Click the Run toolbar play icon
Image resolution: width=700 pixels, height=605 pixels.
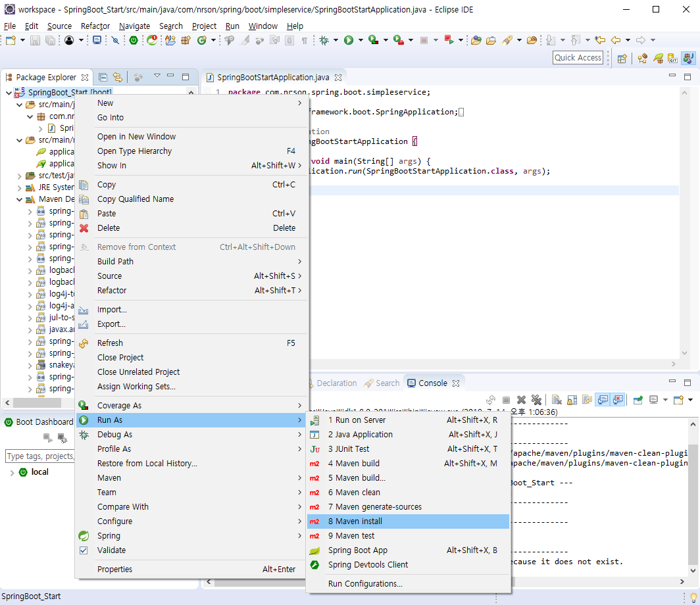click(x=349, y=40)
